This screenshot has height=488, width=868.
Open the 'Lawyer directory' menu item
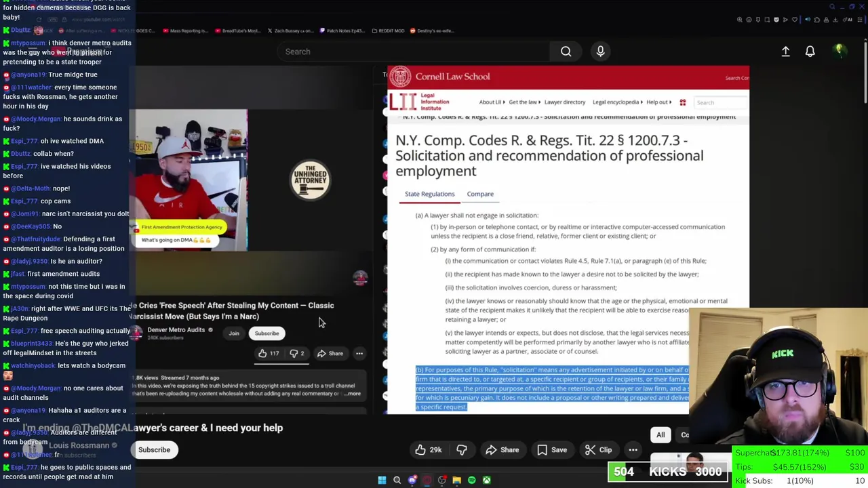click(564, 102)
